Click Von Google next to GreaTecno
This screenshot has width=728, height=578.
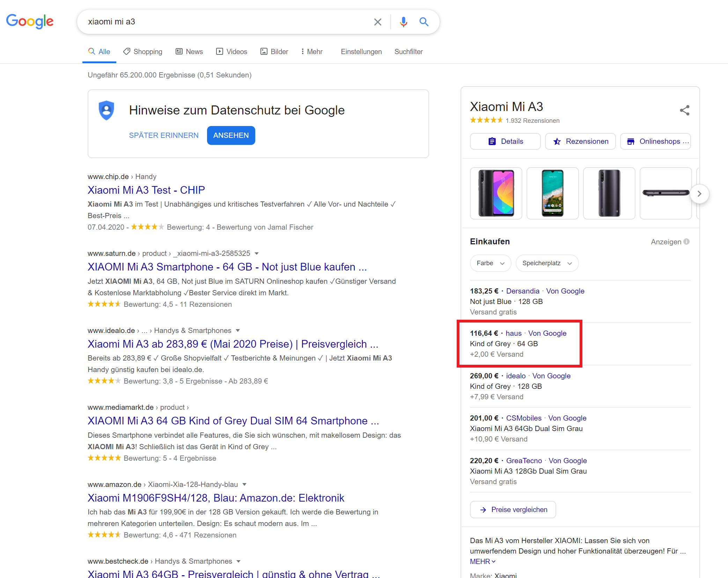568,461
